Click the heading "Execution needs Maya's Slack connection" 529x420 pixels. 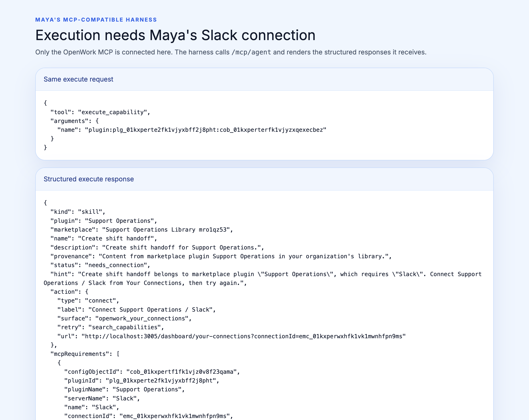175,35
